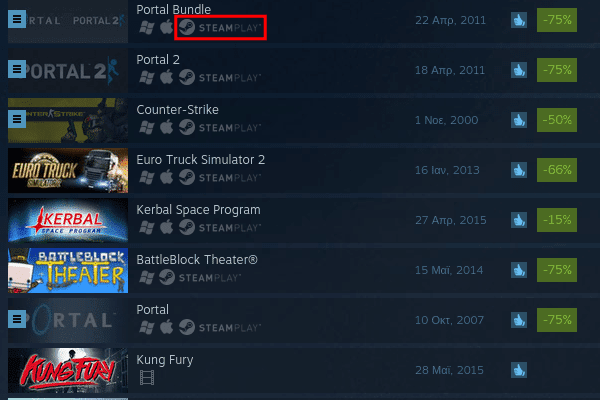600x400 pixels.
Task: Open the Euro Truck Simulator 2 title link
Action: click(x=201, y=160)
